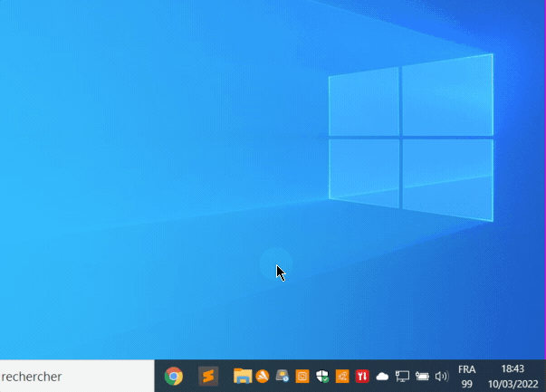Screen dimensions: 546x392
Task: Open File Explorer folder icon
Action: [x=243, y=376]
